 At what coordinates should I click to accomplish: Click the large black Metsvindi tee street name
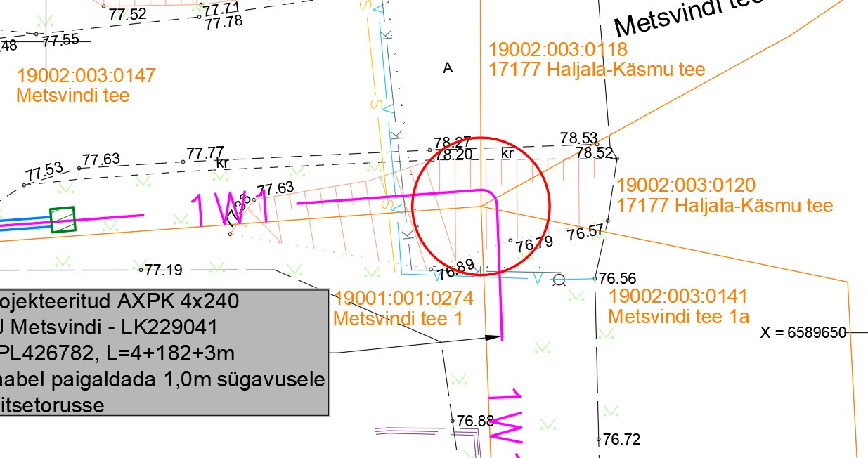pos(689,18)
